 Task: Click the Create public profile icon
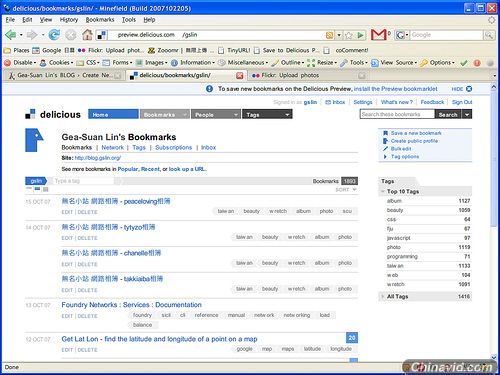[x=385, y=141]
